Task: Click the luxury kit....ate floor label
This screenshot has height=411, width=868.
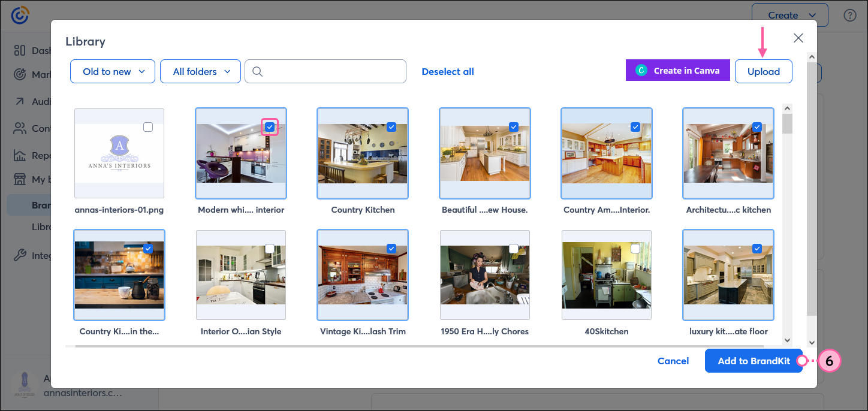Action: (728, 331)
